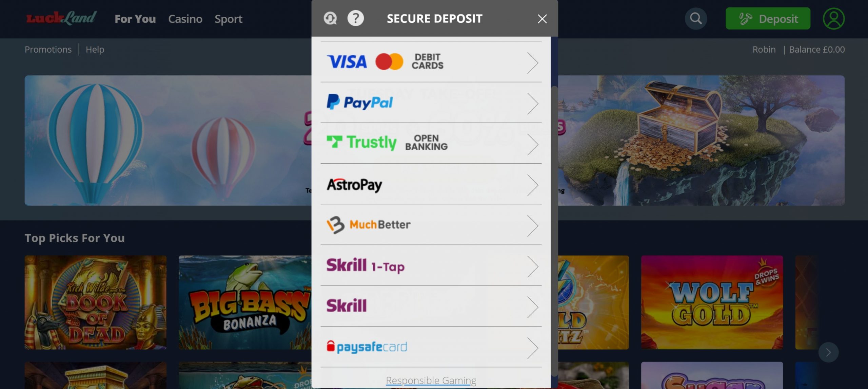Choose MuchBetter payment option

click(431, 224)
